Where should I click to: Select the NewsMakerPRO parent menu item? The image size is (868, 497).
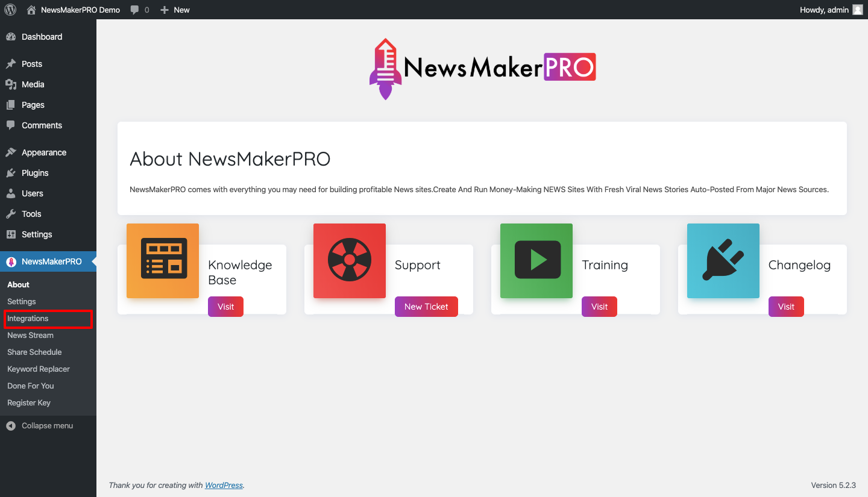pyautogui.click(x=48, y=261)
